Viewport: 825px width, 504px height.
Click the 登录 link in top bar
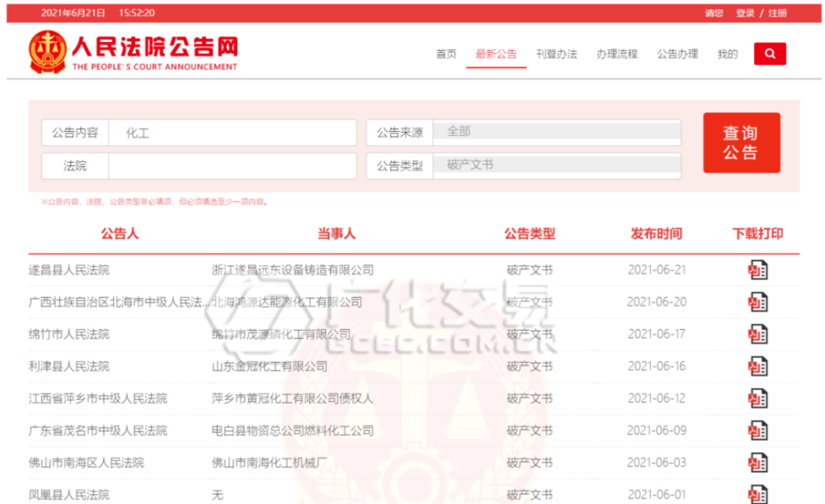click(x=745, y=13)
